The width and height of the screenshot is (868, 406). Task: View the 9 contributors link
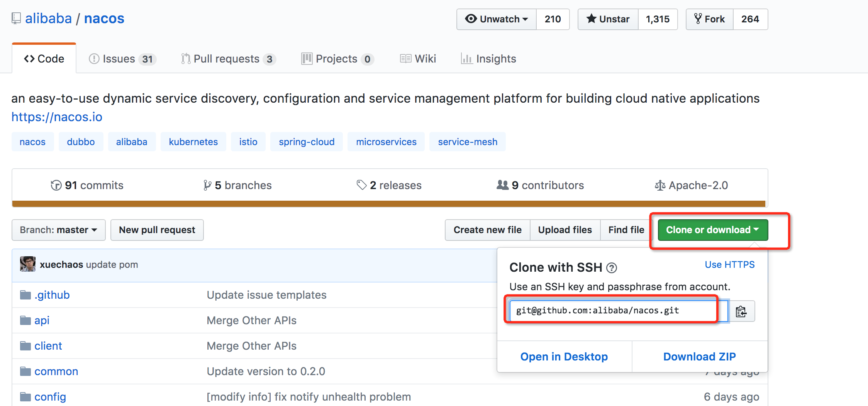(541, 185)
